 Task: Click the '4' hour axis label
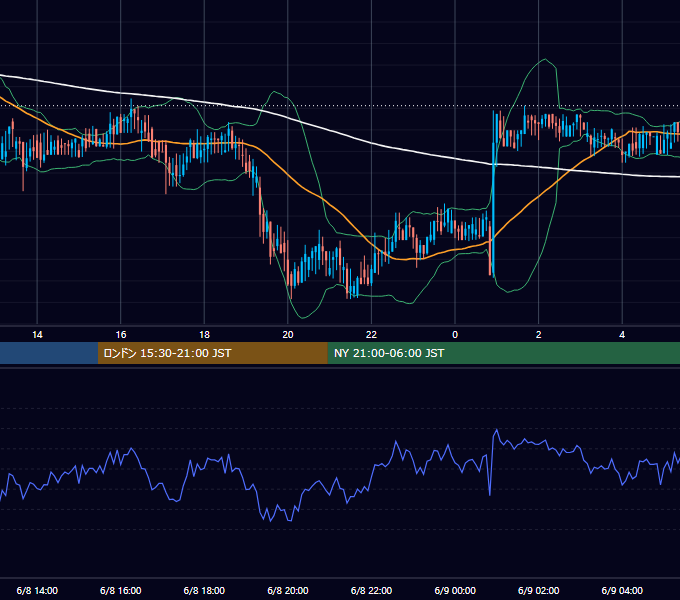pos(622,335)
